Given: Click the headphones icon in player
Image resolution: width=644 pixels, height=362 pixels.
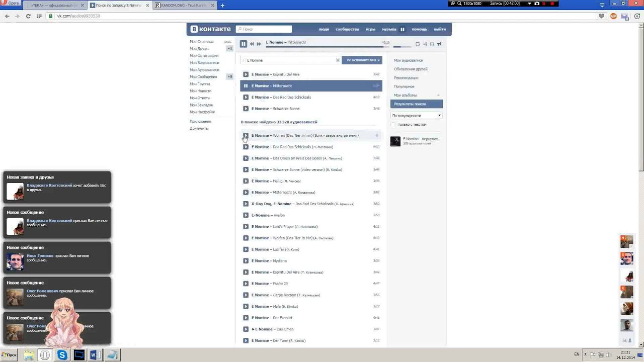Looking at the screenshot, I should (x=432, y=44).
